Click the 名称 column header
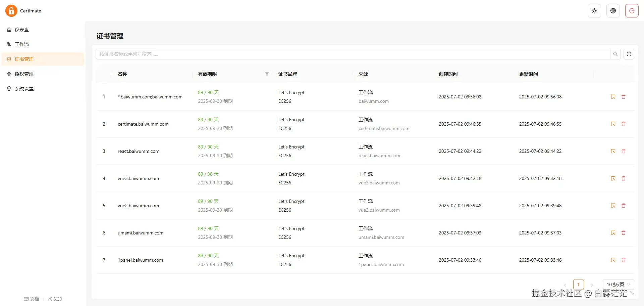644x306 pixels. click(x=122, y=74)
